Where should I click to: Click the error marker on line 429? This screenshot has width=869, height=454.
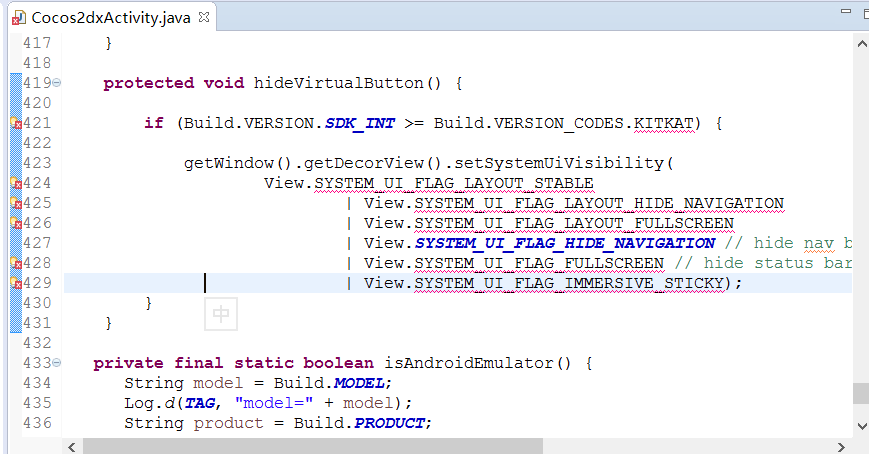[16, 283]
